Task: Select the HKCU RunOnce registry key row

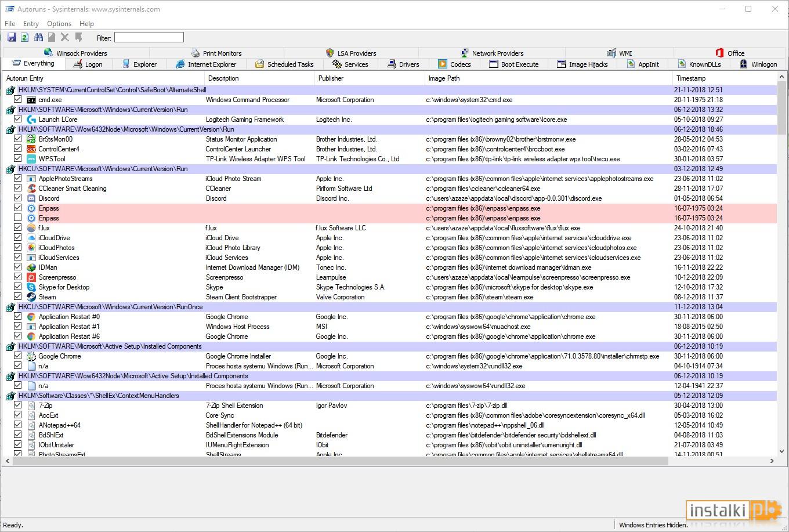Action: click(x=390, y=307)
